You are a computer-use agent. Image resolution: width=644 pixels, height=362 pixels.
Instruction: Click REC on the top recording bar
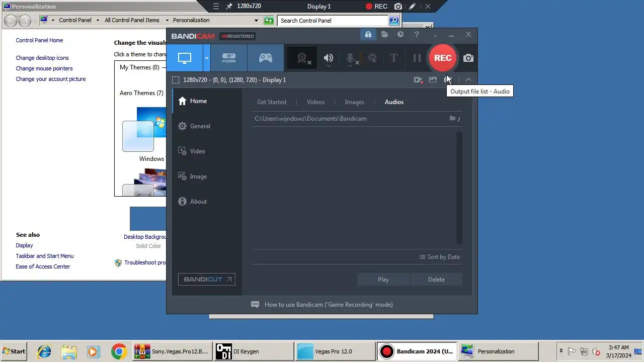click(376, 7)
